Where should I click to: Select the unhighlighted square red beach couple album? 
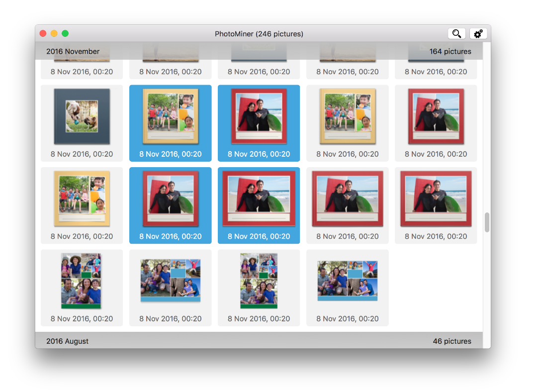[x=436, y=116]
